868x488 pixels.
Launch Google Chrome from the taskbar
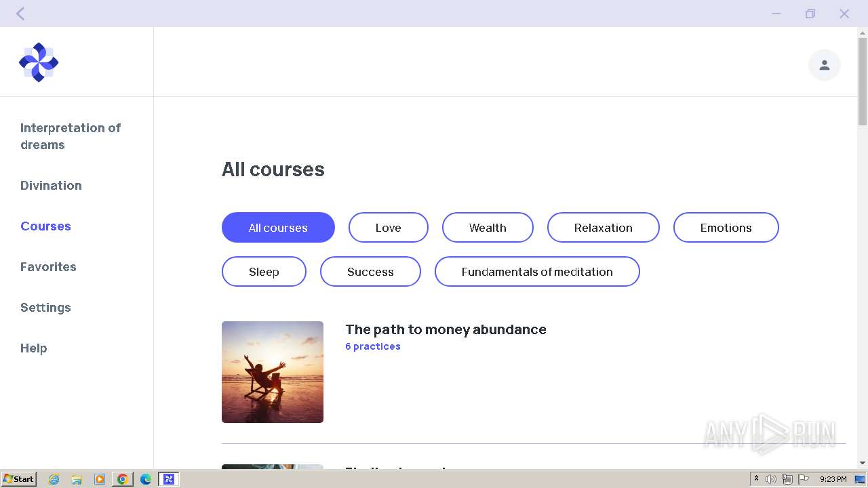pyautogui.click(x=123, y=479)
